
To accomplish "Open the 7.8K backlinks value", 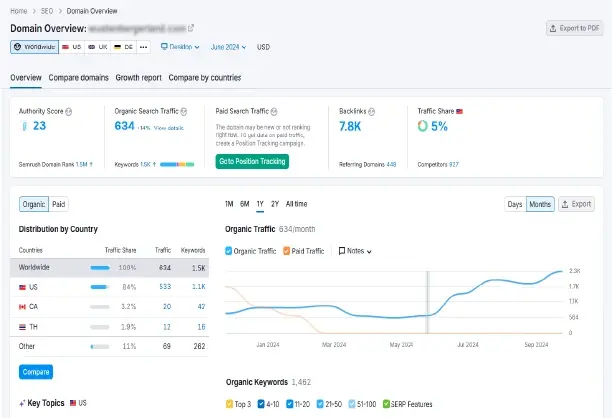I will click(350, 126).
